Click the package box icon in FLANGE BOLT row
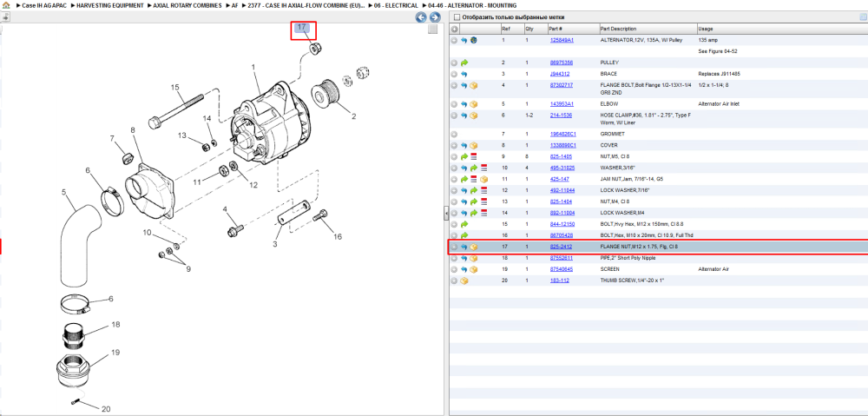The width and height of the screenshot is (868, 416). pos(473,85)
